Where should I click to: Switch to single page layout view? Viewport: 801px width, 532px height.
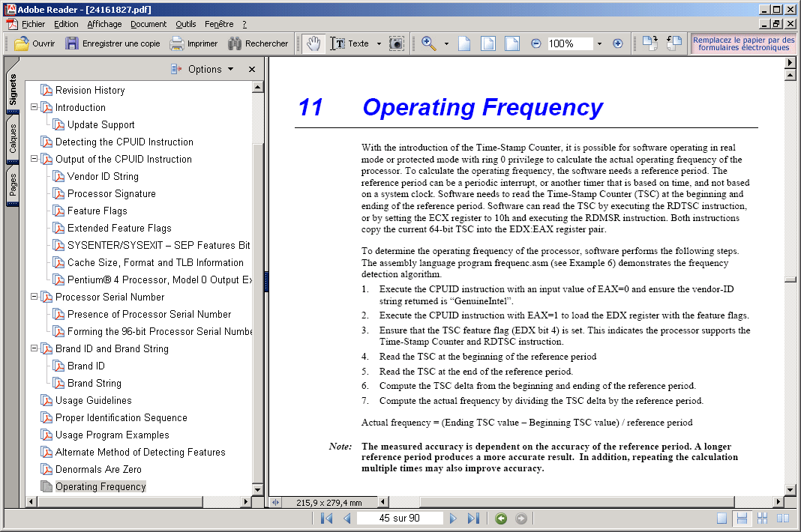[x=721, y=519]
